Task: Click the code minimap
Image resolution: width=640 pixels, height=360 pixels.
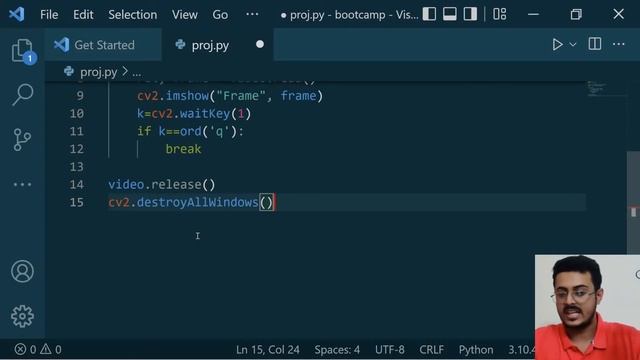Action: tap(606, 89)
